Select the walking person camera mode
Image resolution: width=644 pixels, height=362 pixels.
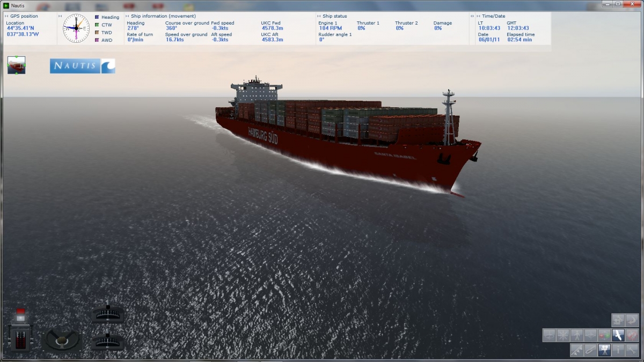click(577, 336)
